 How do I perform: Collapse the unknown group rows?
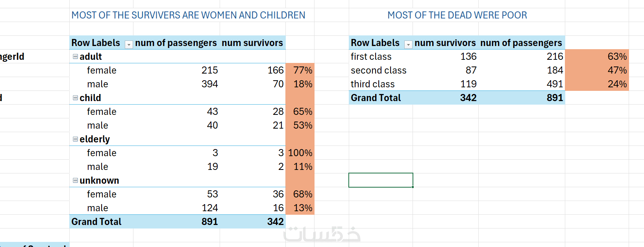75,181
